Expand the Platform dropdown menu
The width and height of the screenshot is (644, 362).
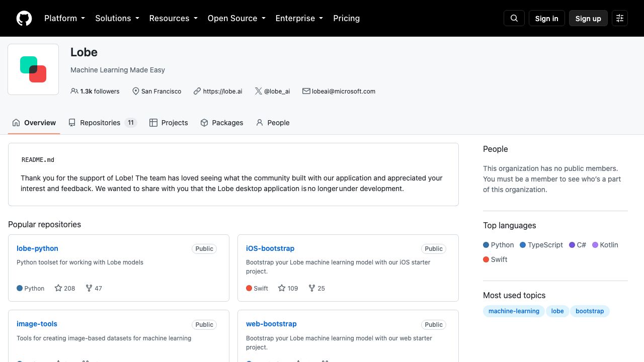tap(64, 18)
